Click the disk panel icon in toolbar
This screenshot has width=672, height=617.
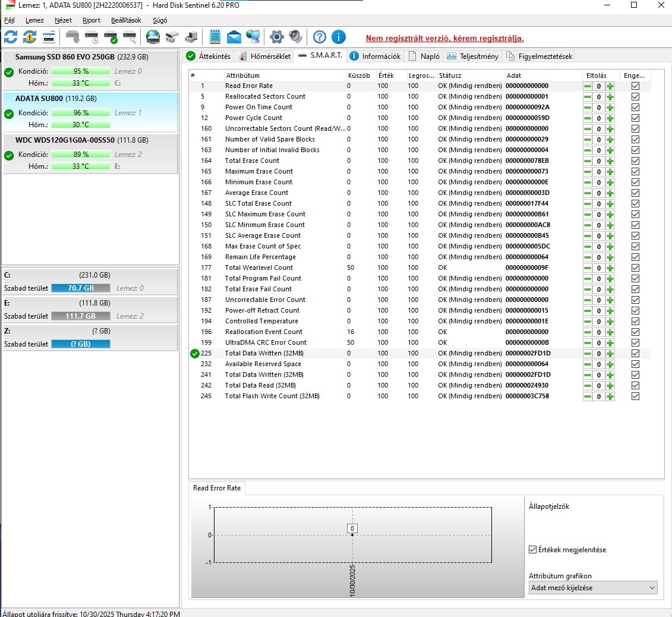click(49, 37)
